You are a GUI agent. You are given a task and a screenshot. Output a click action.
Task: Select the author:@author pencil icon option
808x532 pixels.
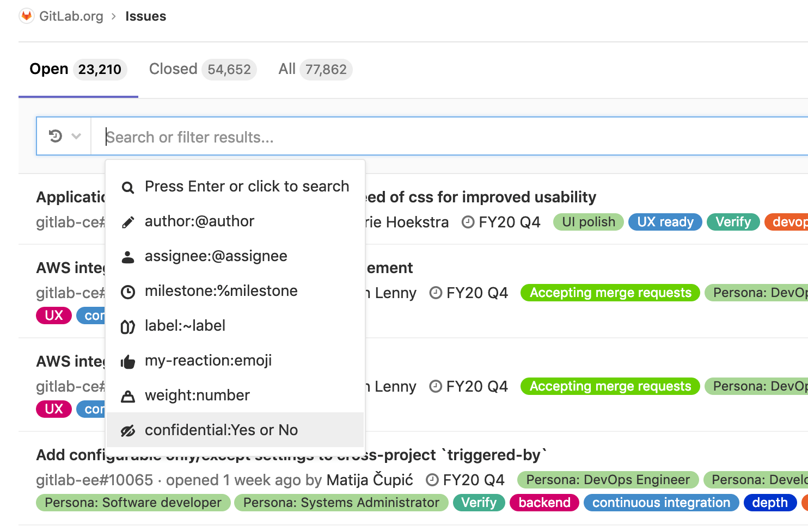[127, 221]
